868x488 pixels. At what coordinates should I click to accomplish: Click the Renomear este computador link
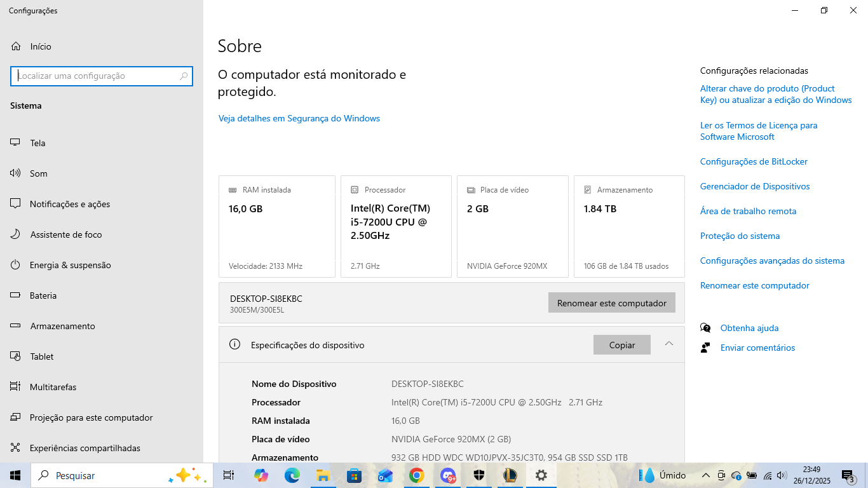pyautogui.click(x=755, y=285)
